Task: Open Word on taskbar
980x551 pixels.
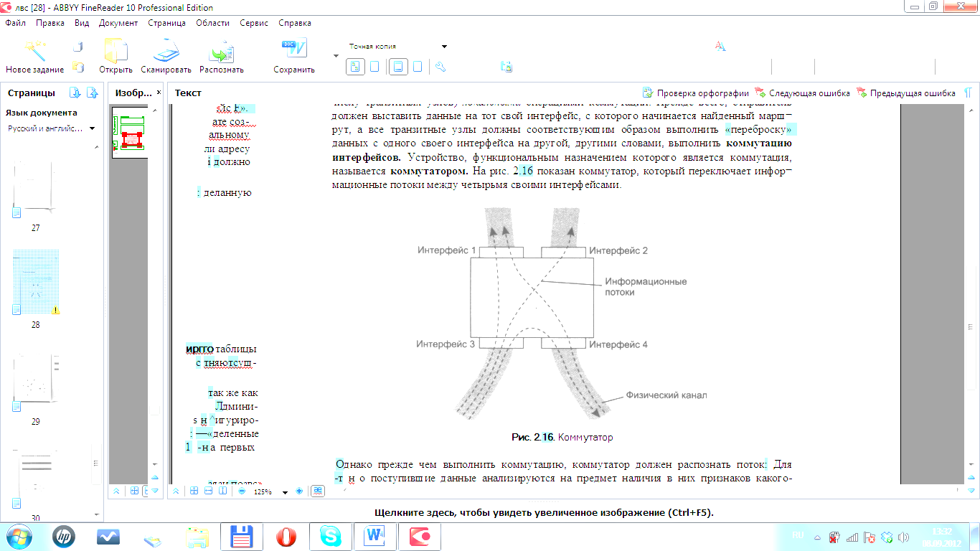Action: pos(374,537)
